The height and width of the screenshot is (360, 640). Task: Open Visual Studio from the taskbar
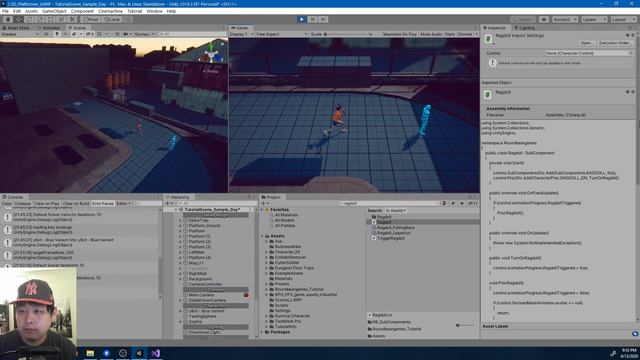tap(156, 353)
